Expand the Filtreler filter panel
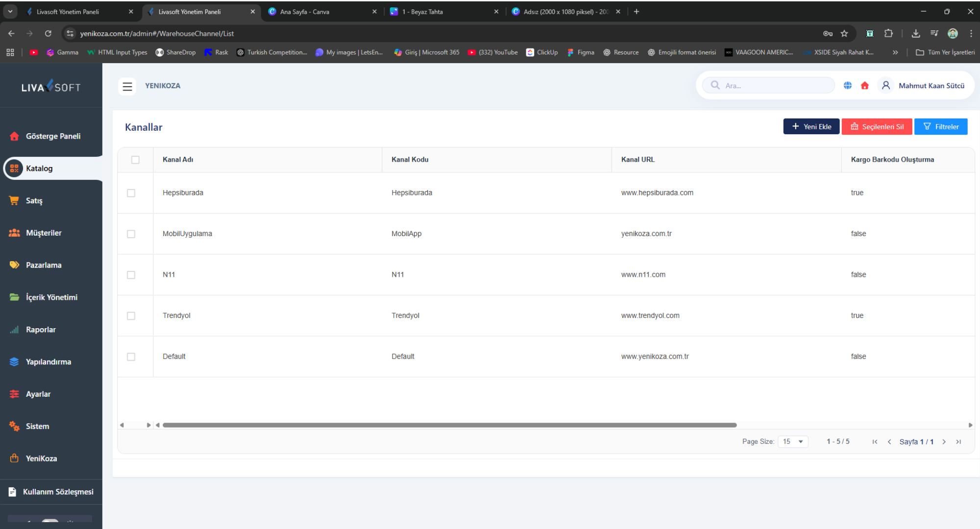Viewport: 980px width, 529px height. (941, 127)
